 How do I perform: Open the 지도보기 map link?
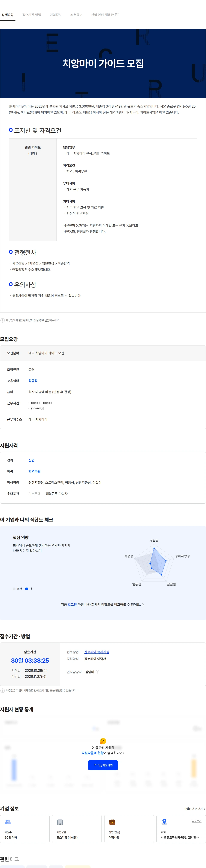coord(197,821)
